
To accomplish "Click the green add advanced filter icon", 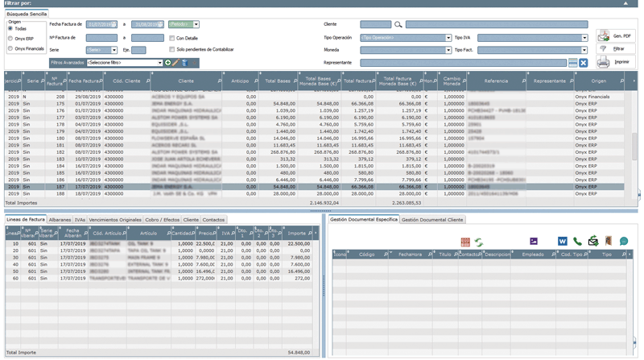I will pos(168,62).
